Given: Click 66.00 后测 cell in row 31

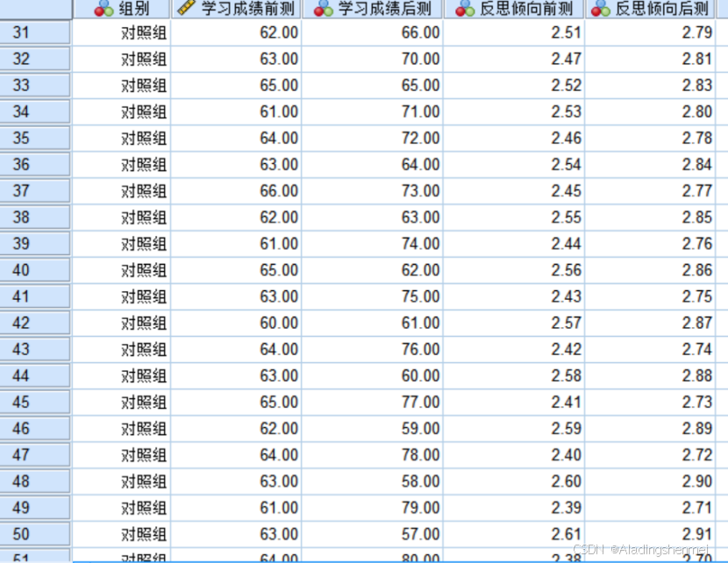Looking at the screenshot, I should [373, 32].
